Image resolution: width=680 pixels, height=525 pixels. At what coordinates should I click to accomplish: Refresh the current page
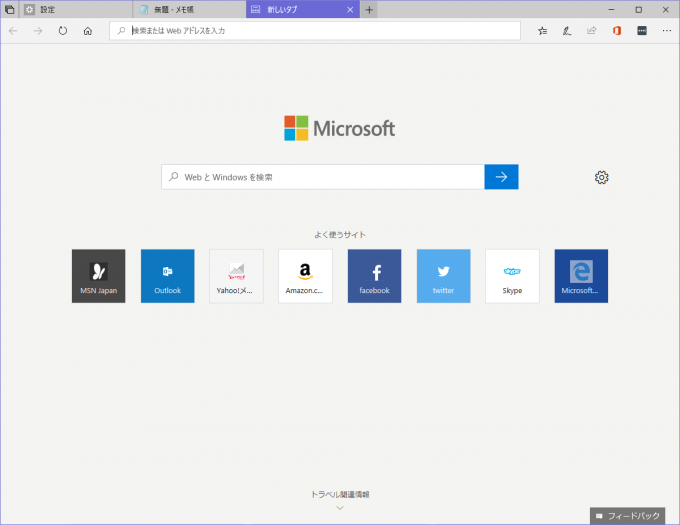(63, 31)
